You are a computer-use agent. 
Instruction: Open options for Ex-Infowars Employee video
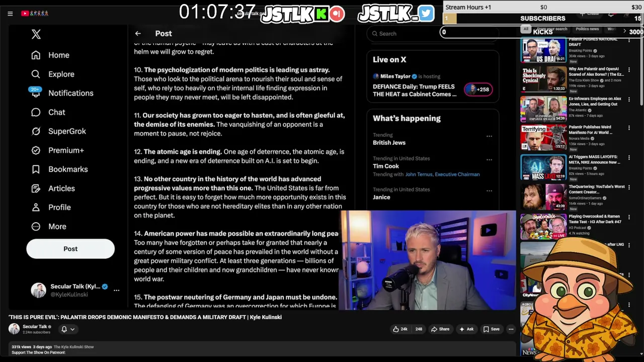pos(629,100)
